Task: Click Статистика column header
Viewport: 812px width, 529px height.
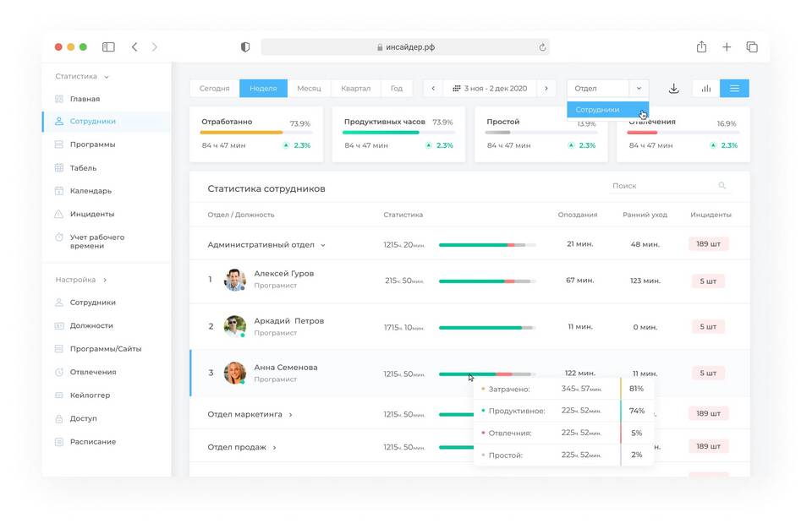Action: pyautogui.click(x=403, y=215)
